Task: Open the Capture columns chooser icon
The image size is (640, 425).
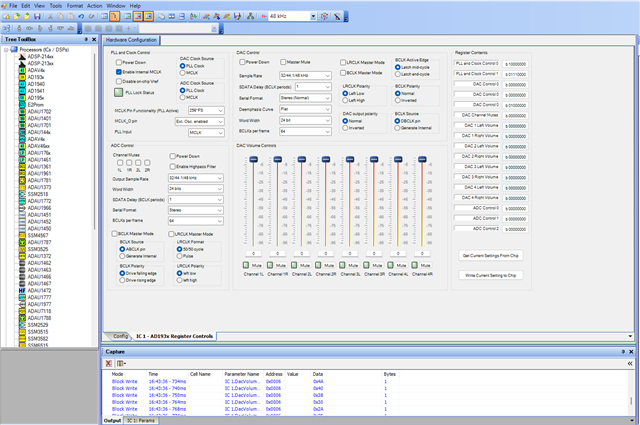Action: pyautogui.click(x=121, y=363)
